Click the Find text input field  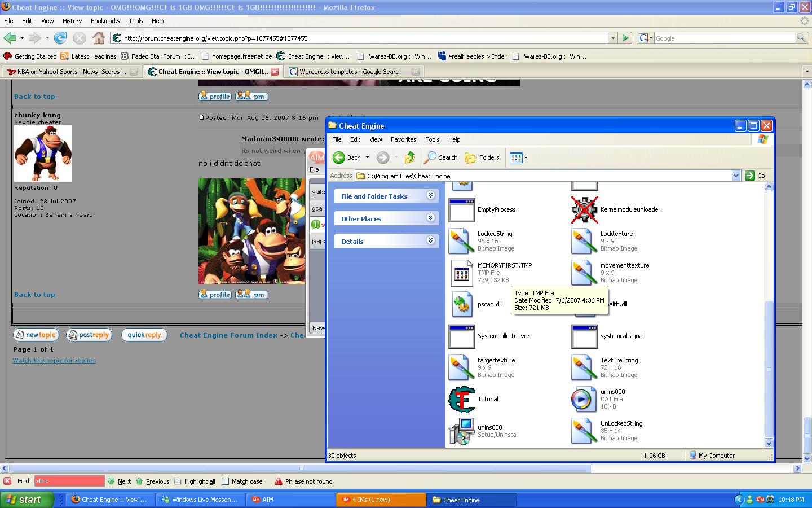tap(69, 481)
